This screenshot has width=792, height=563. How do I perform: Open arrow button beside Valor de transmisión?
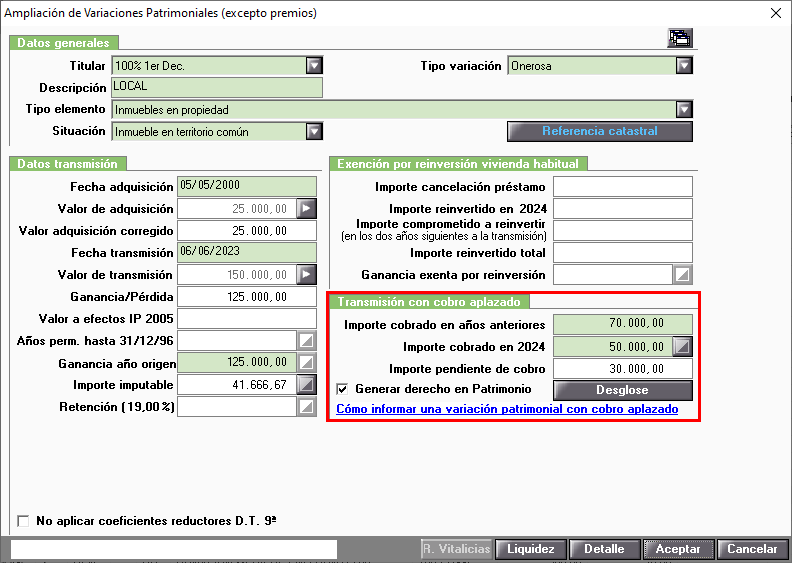(307, 275)
